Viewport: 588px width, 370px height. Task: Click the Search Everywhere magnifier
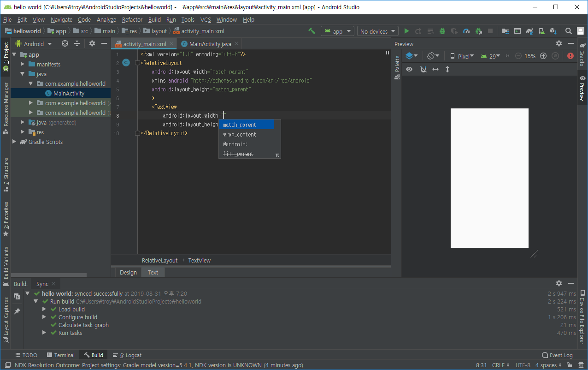569,31
